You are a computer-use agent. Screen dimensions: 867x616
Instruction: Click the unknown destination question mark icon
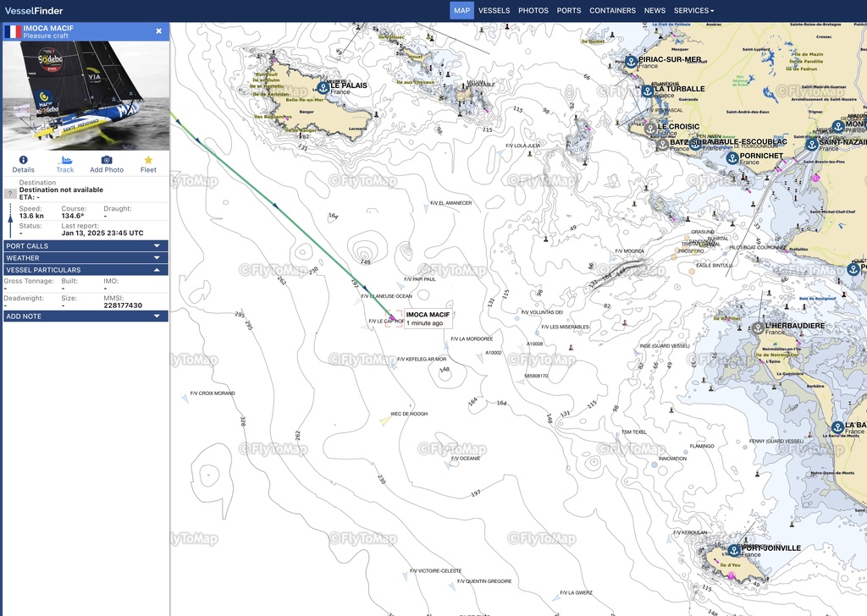(x=10, y=194)
